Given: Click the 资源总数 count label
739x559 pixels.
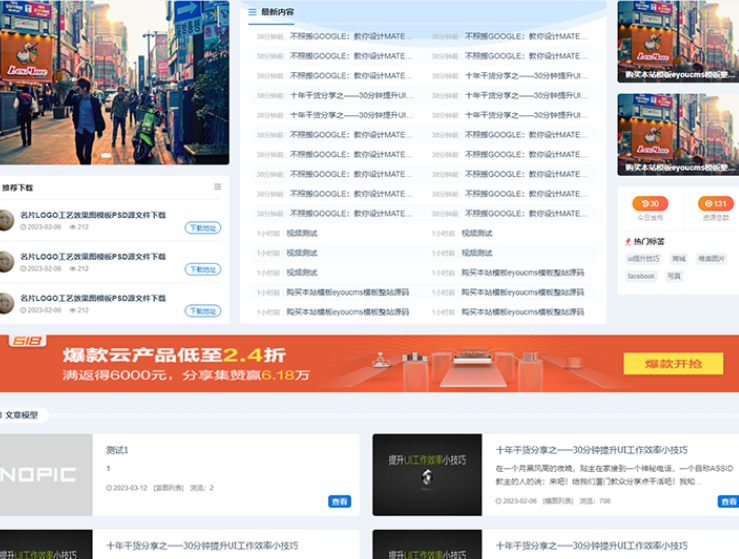Looking at the screenshot, I should [x=715, y=218].
